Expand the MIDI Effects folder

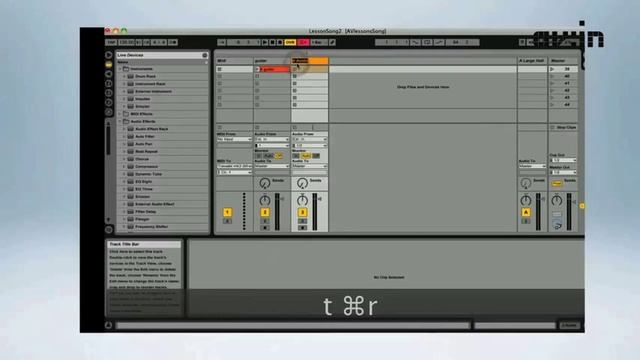coord(120,114)
